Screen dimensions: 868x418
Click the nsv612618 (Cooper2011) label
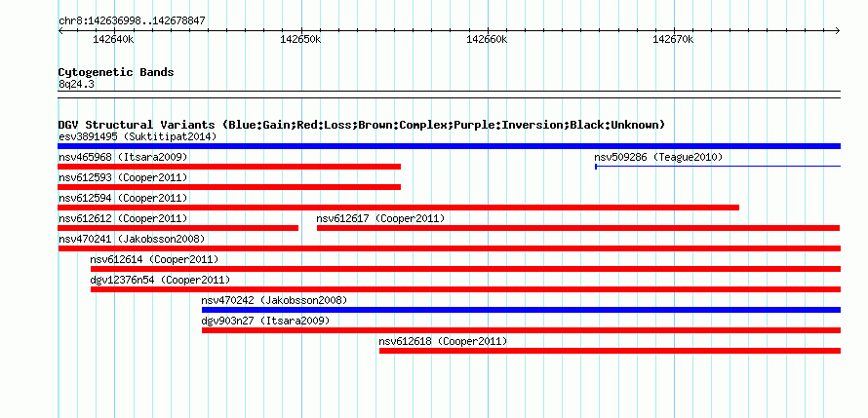click(444, 341)
